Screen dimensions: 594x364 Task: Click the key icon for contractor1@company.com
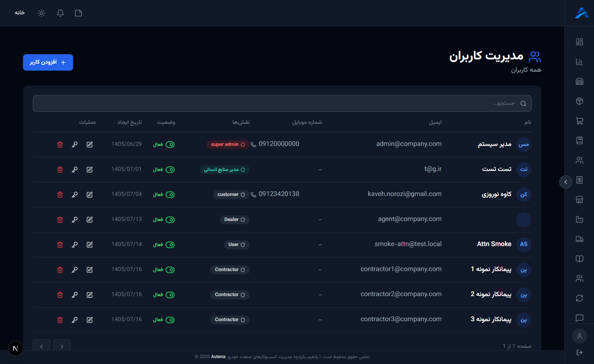pyautogui.click(x=75, y=270)
